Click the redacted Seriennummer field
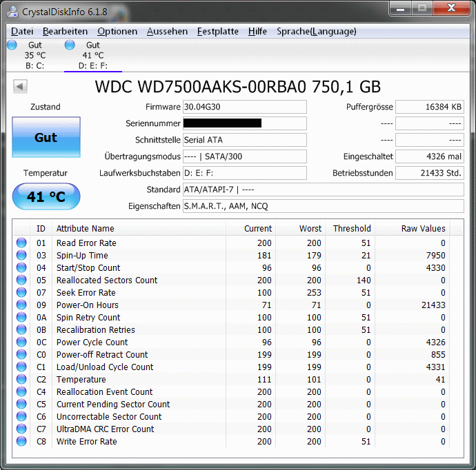Viewport: 476px width, 470px height. [245, 123]
